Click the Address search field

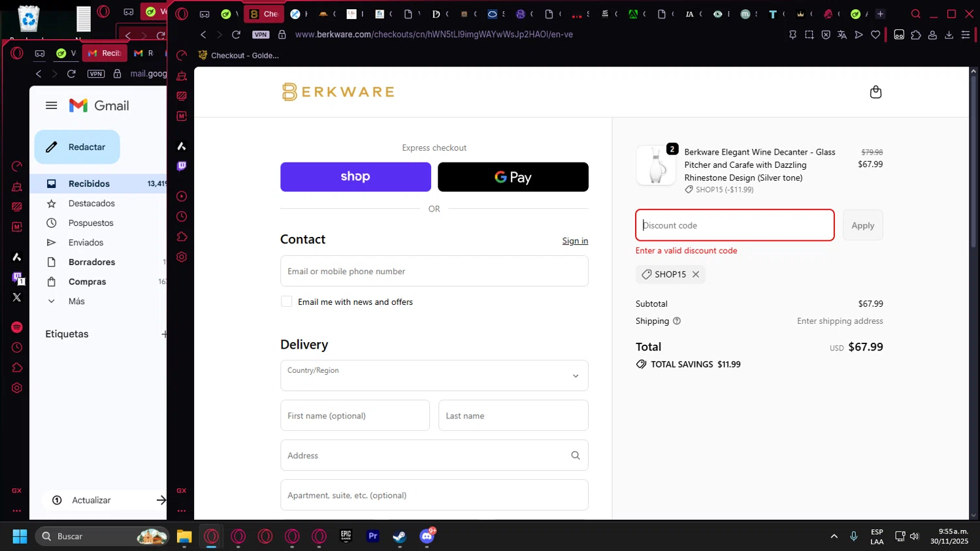434,455
